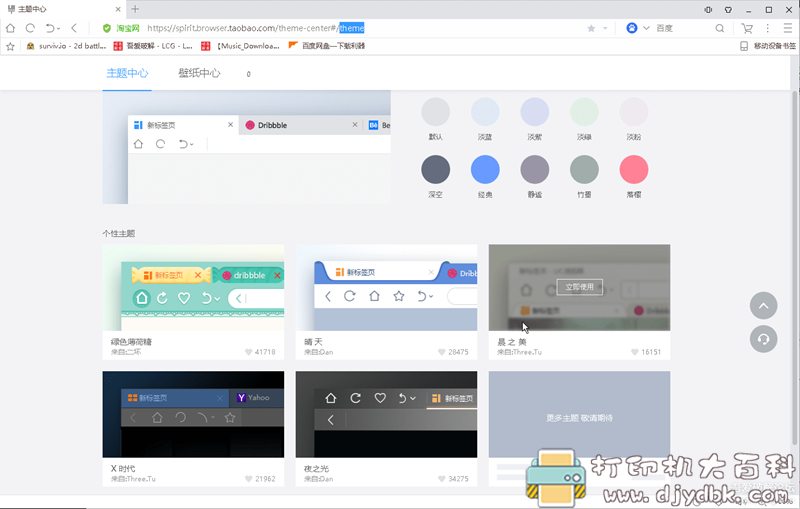Image resolution: width=800 pixels, height=509 pixels.
Task: Reload the page with refresh icon
Action: coord(30,28)
